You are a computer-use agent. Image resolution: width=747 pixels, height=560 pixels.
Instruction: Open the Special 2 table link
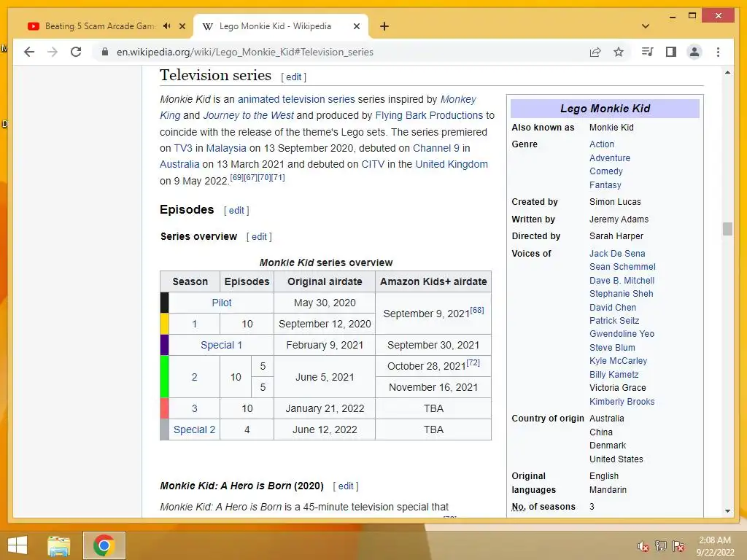tap(194, 429)
